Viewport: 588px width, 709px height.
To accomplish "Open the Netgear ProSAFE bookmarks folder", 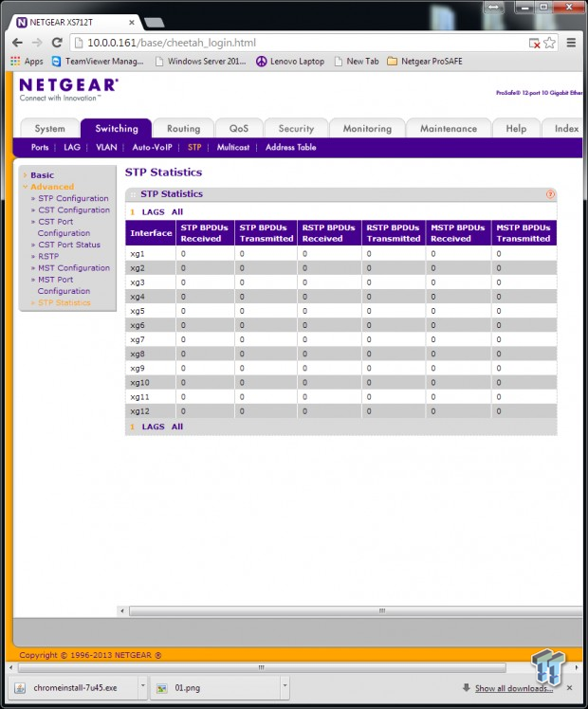I will [x=425, y=61].
